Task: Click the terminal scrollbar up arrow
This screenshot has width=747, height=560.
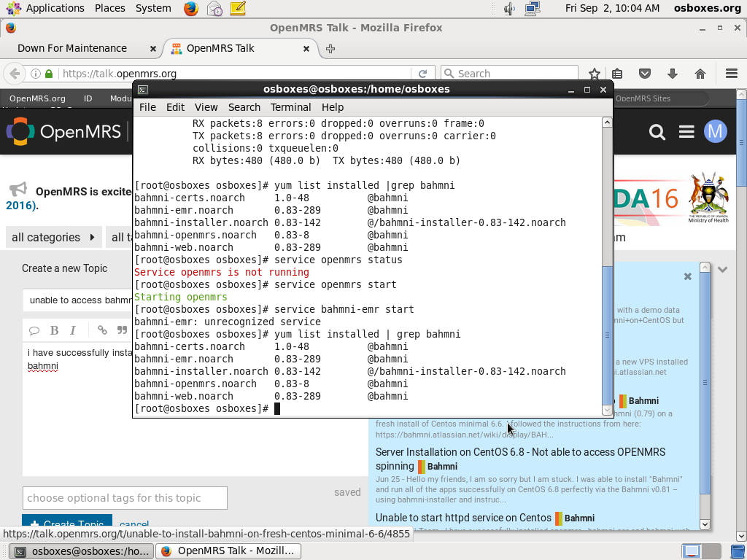Action: click(x=607, y=122)
